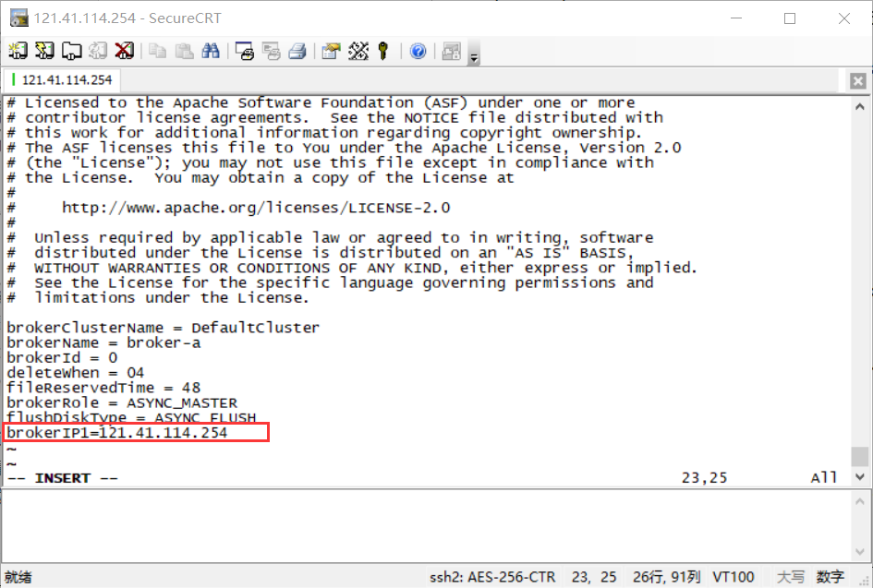
Task: Click the brokerId = 0 line
Action: [x=62, y=358]
